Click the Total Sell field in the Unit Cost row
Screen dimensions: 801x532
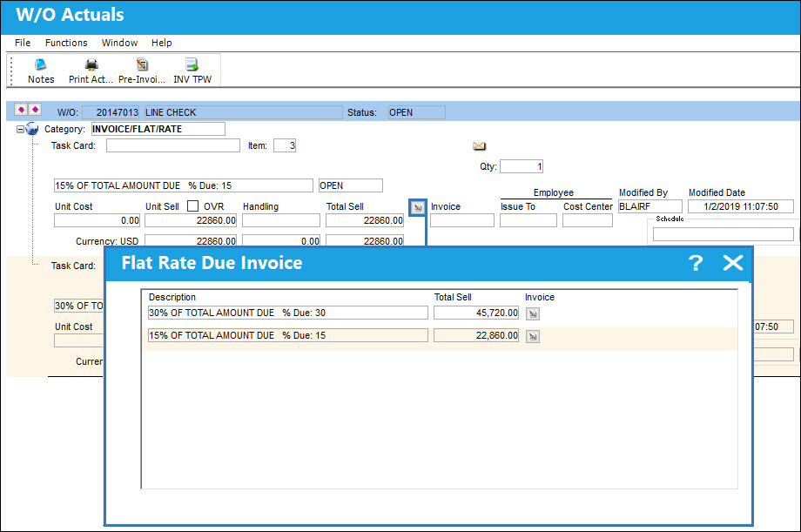pos(365,220)
